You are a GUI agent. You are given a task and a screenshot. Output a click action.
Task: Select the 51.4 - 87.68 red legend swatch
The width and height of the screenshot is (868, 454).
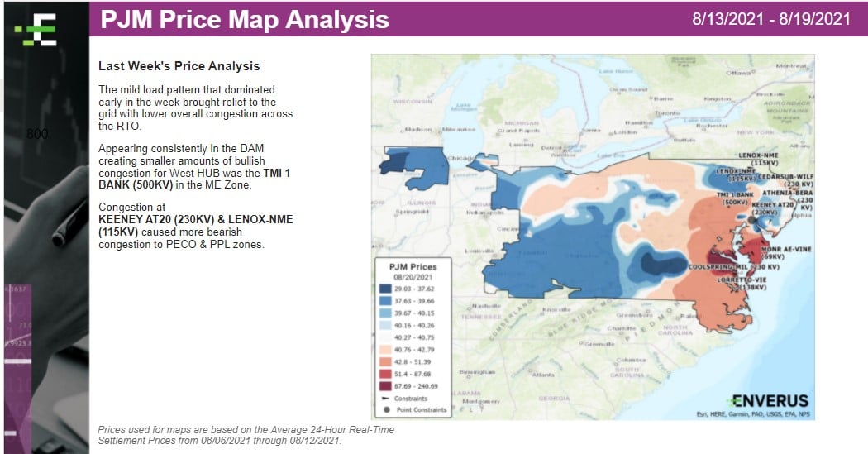tap(387, 374)
